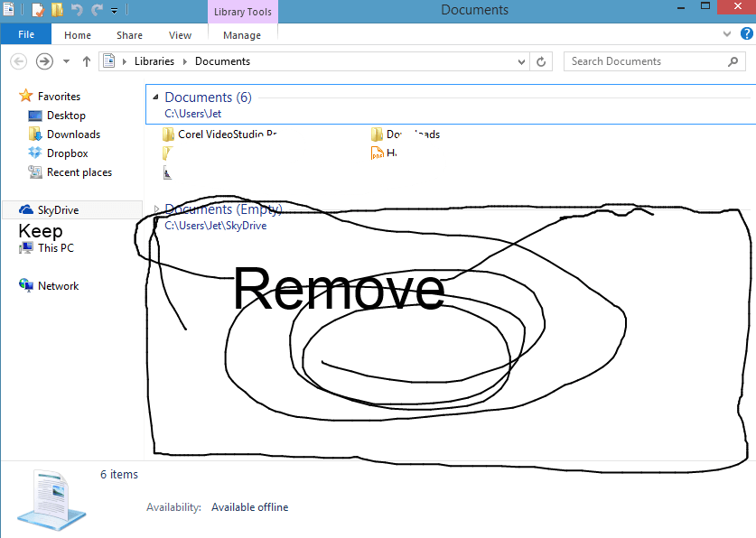756x538 pixels.
Task: Click the Undo icon
Action: click(77, 8)
